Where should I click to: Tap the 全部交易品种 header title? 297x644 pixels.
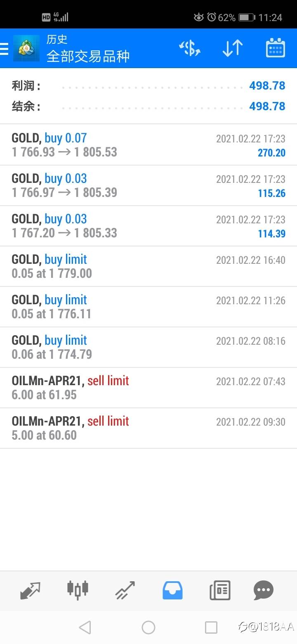[x=88, y=56]
